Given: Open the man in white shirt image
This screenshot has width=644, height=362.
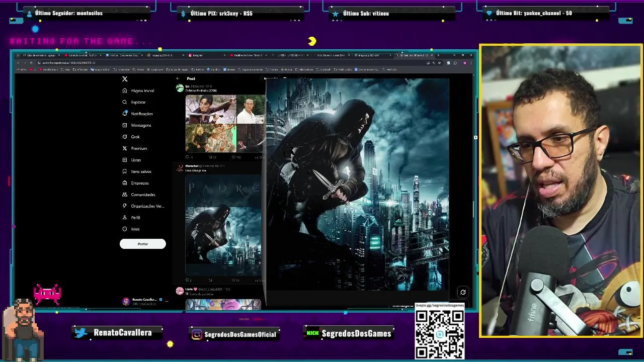Looking at the screenshot, I should point(251,109).
